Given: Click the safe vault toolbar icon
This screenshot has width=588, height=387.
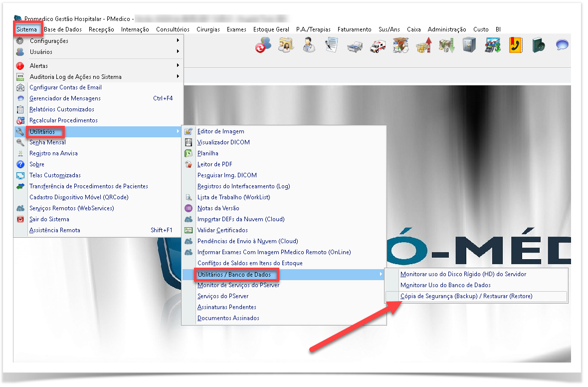Looking at the screenshot, I should (x=469, y=46).
